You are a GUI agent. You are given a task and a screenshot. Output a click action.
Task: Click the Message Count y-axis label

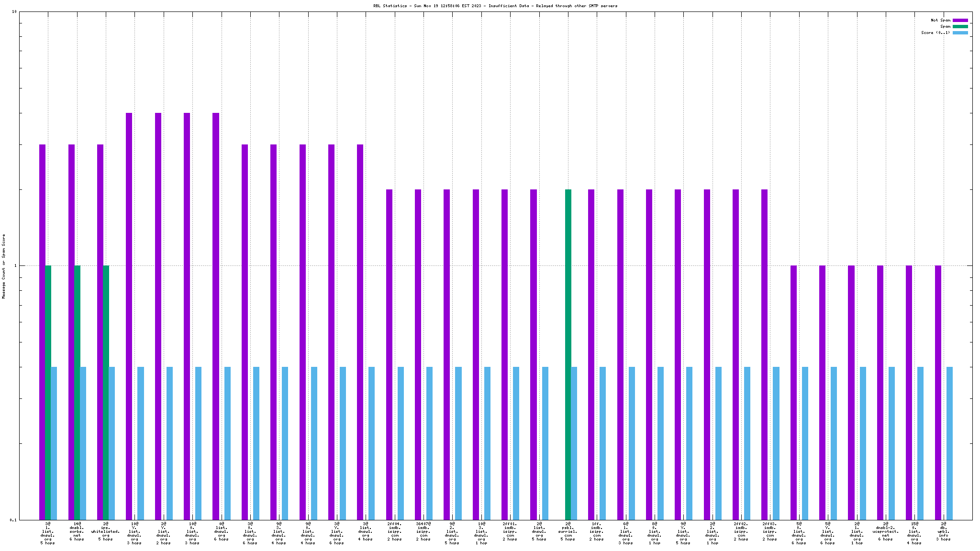4,266
